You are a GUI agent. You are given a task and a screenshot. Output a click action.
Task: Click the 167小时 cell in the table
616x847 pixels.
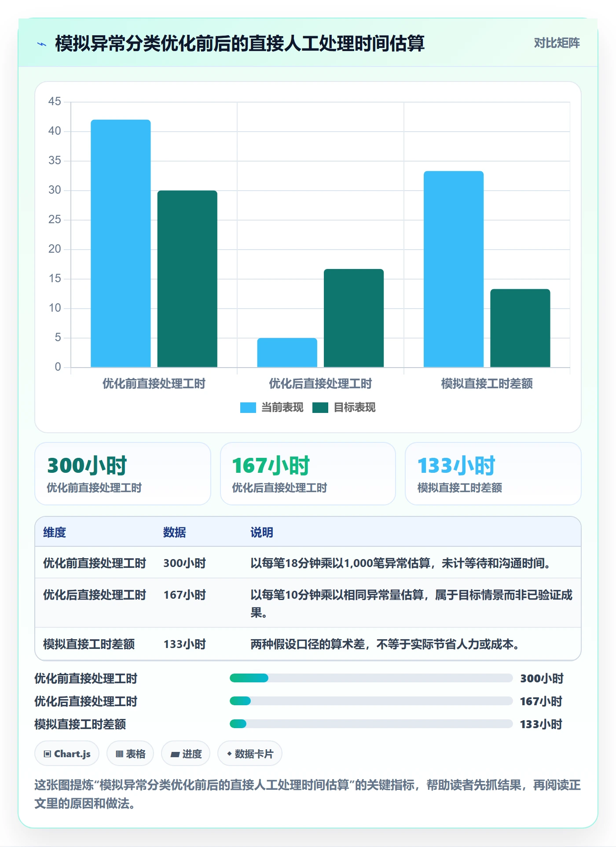point(185,595)
